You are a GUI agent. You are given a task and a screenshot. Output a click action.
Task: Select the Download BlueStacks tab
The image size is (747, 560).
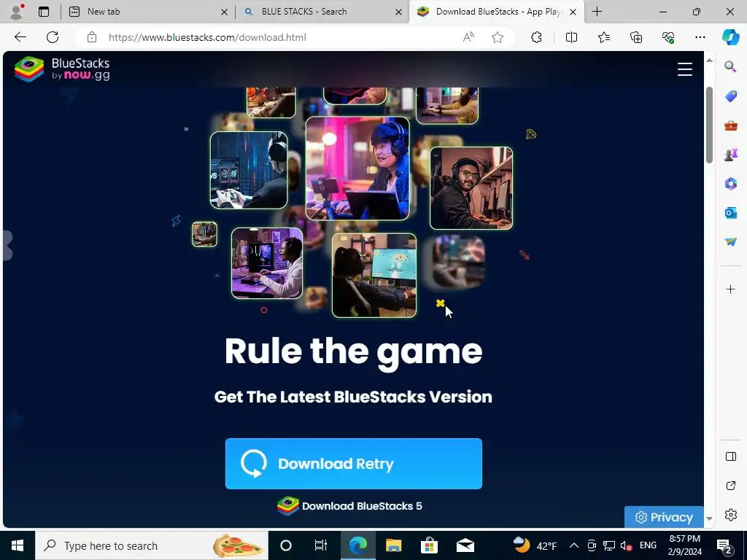(498, 12)
